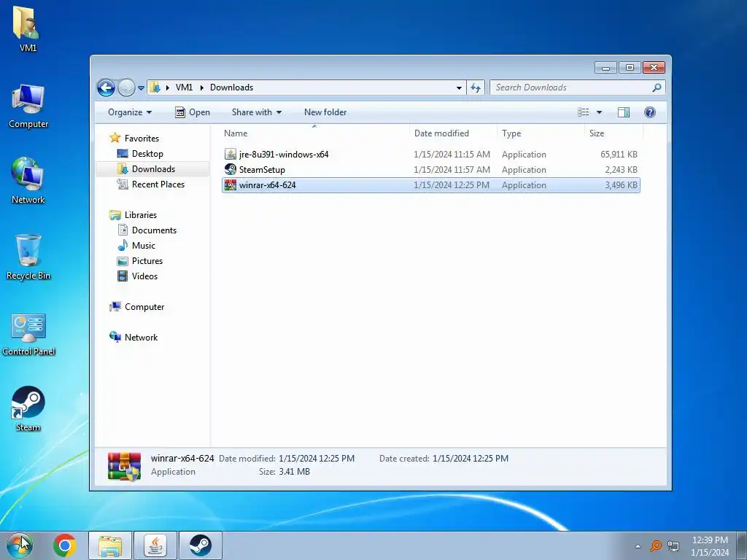Select the Steam desktop shortcut
This screenshot has height=560, width=747.
(x=28, y=408)
